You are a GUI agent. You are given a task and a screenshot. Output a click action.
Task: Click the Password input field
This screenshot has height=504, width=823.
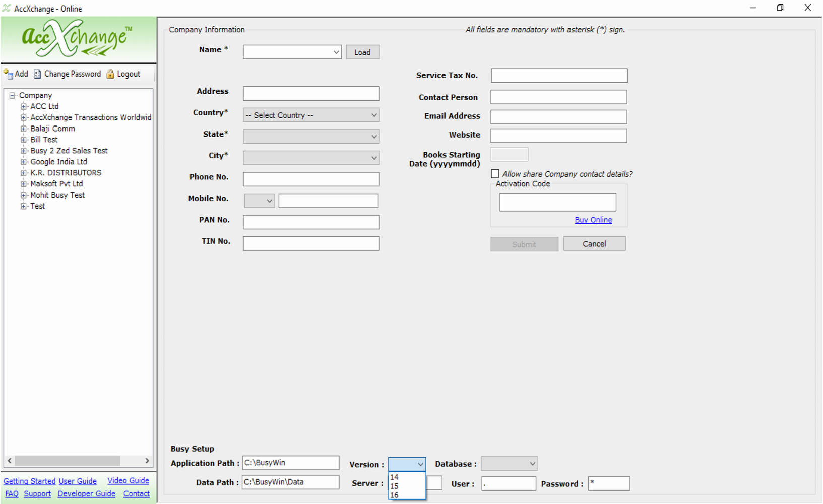click(x=609, y=484)
